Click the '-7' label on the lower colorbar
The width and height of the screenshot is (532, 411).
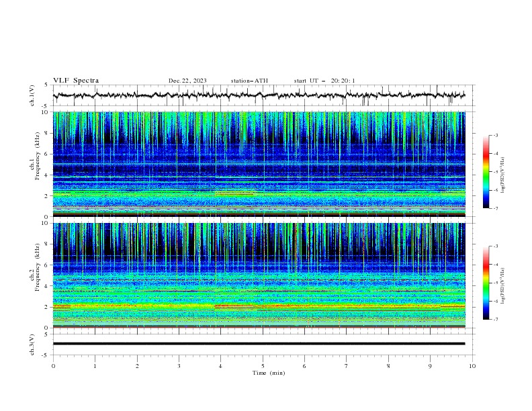[496, 320]
